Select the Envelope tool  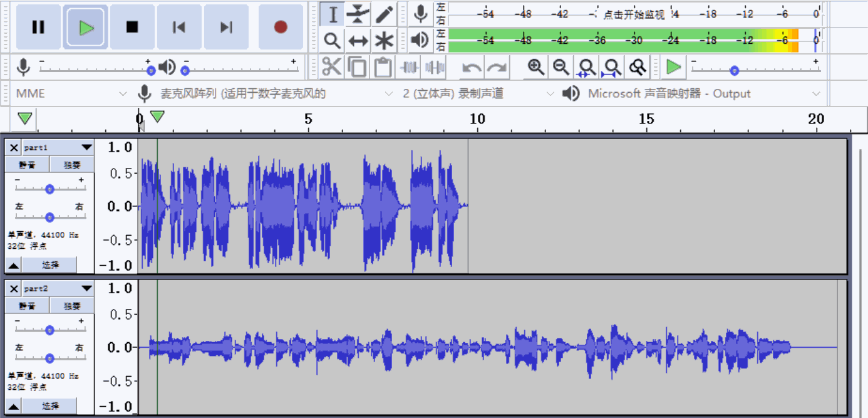tap(358, 14)
